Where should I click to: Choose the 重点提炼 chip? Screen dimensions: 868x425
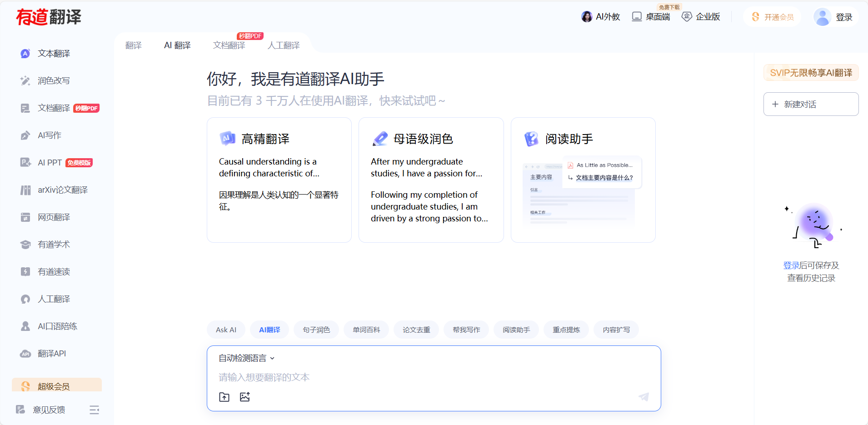click(566, 330)
